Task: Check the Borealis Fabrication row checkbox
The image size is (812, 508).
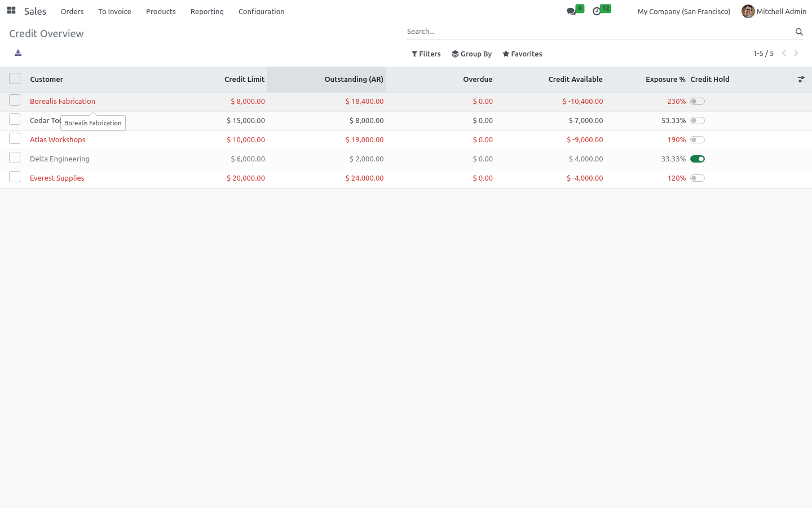Action: (15, 100)
